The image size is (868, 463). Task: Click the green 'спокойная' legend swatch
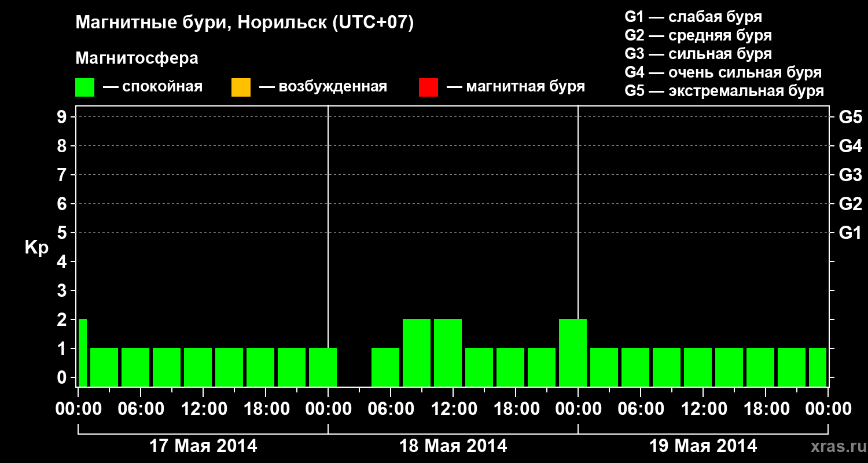85,87
